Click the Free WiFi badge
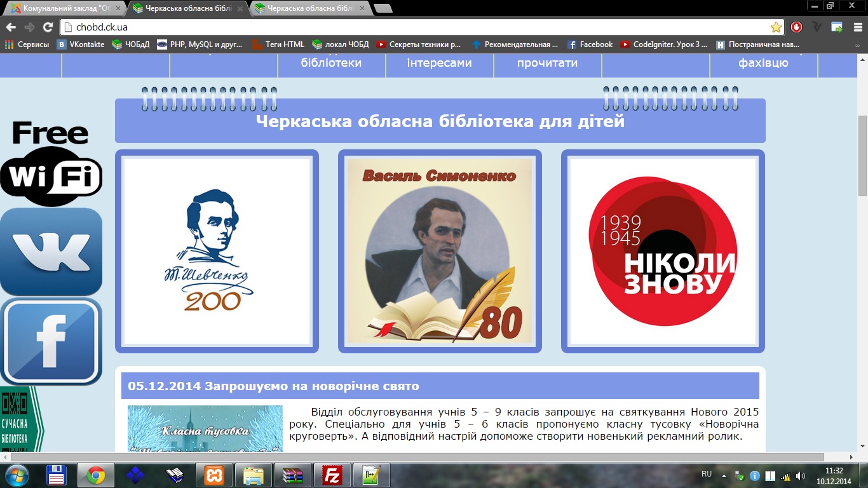868x488 pixels. pyautogui.click(x=51, y=163)
